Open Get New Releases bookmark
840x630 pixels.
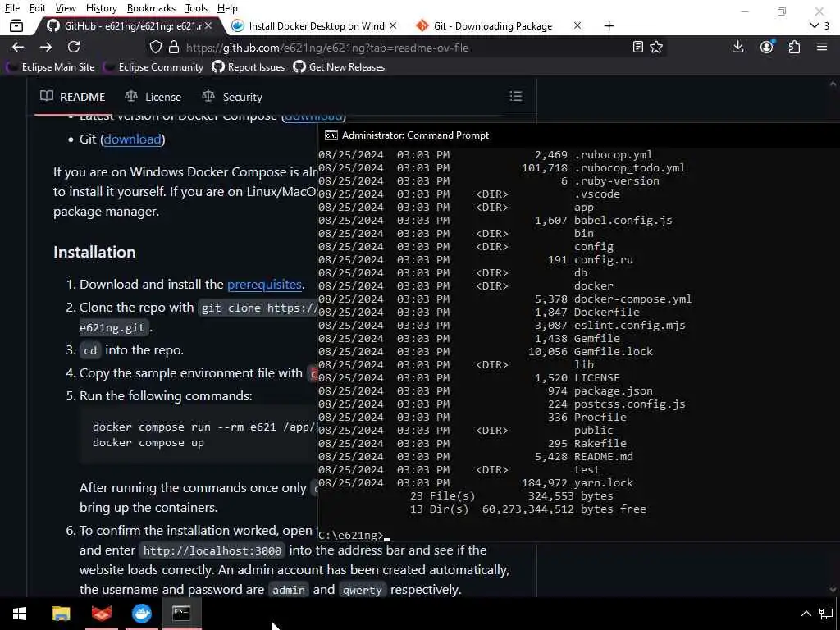(x=339, y=67)
